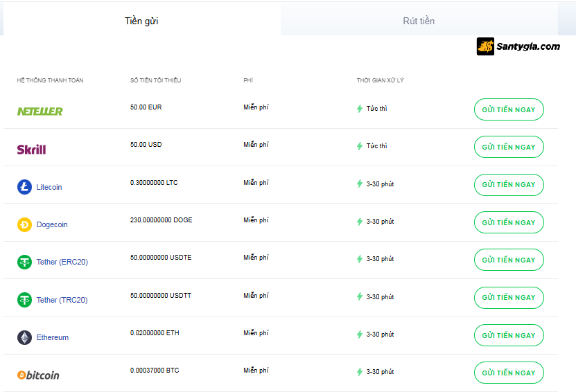Select the 230.00000000 DOGE value

click(x=162, y=220)
